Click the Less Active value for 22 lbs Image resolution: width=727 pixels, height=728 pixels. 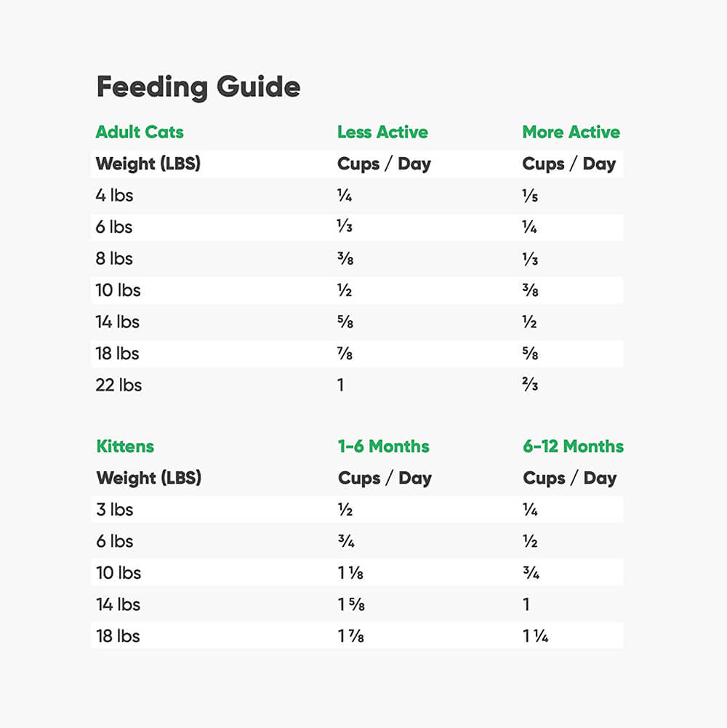coord(340,385)
